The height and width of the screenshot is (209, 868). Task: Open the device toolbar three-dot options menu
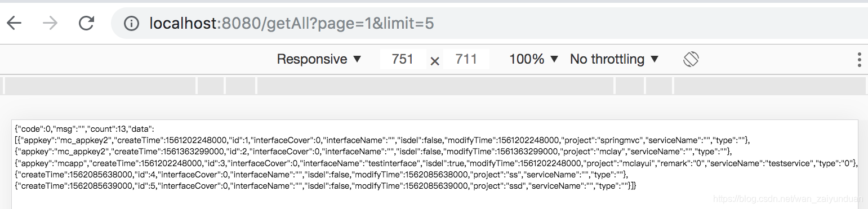[860, 59]
